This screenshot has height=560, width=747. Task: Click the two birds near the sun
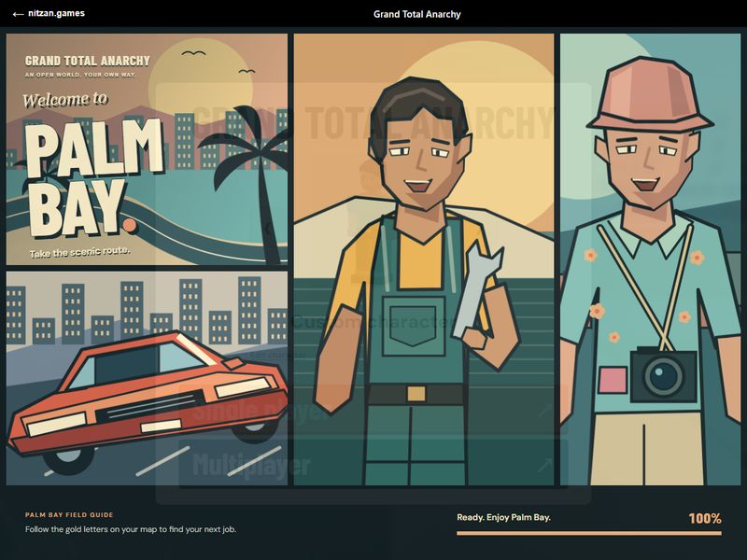218,62
